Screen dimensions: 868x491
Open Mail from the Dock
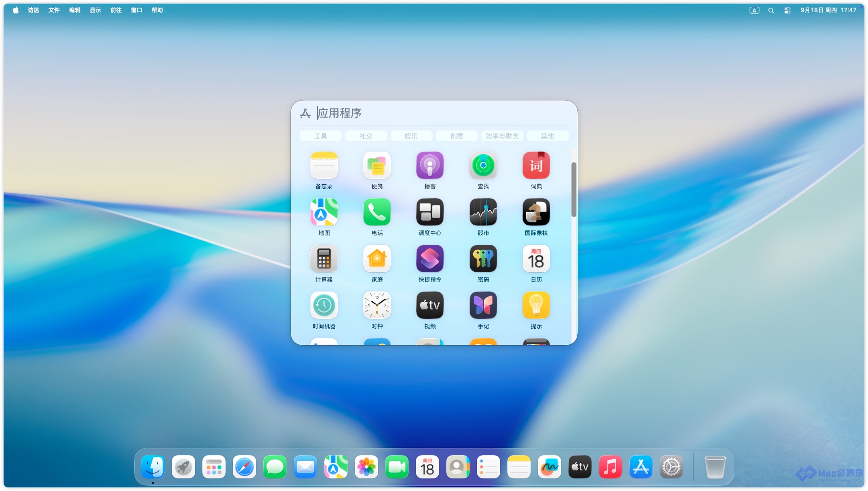[305, 467]
